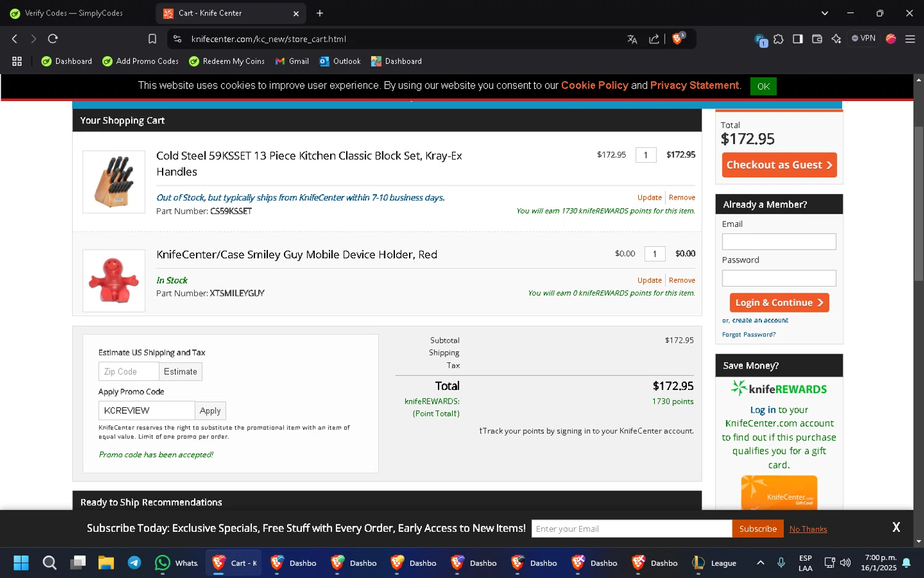The image size is (924, 578).
Task: Click the create an account link
Action: tap(760, 320)
